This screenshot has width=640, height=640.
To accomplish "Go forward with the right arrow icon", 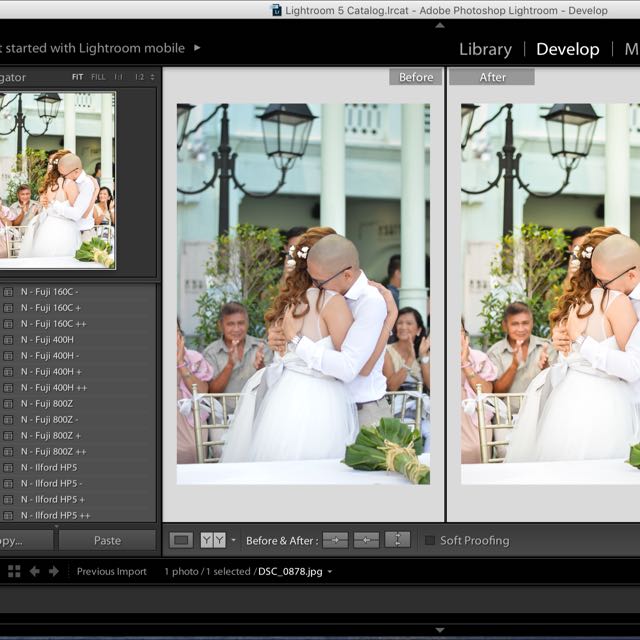I will click(x=54, y=571).
